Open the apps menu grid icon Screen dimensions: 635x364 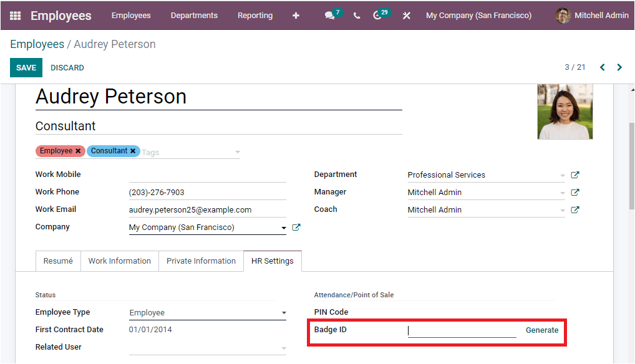coord(14,16)
